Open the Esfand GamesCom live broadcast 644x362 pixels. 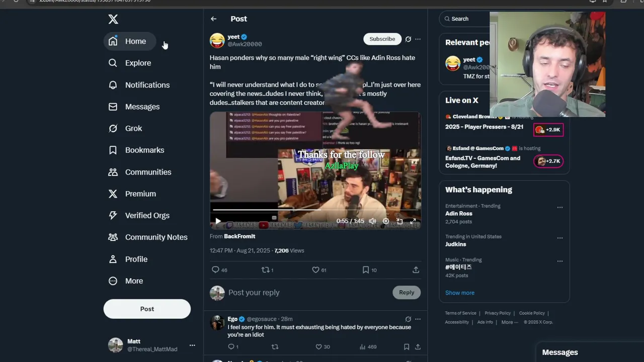[x=483, y=161]
